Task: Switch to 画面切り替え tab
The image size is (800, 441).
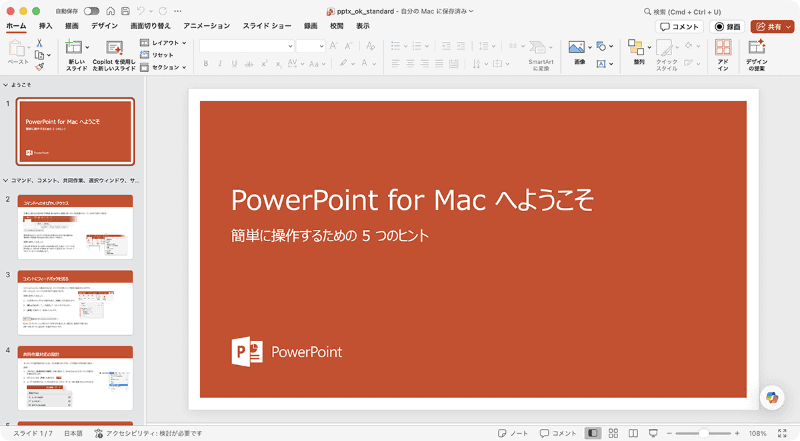Action: click(x=151, y=26)
